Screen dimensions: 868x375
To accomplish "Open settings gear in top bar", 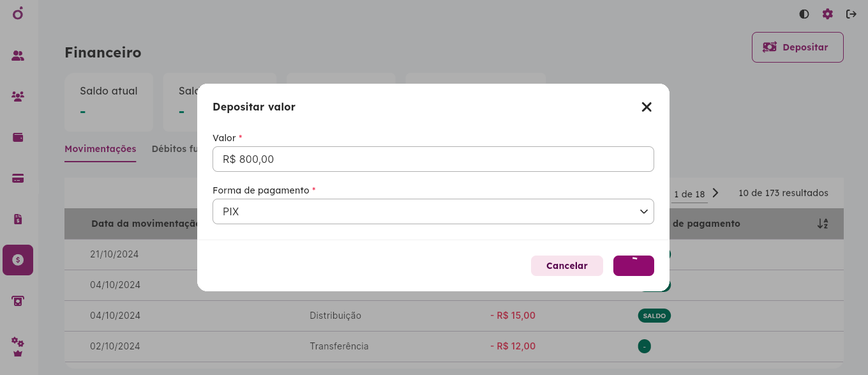I will pos(828,14).
